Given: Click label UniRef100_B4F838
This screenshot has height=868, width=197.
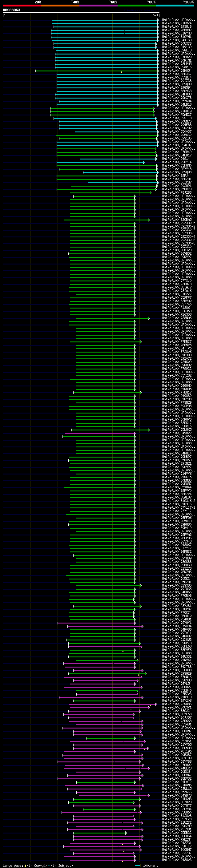Looking at the screenshot, I should [x=177, y=94].
